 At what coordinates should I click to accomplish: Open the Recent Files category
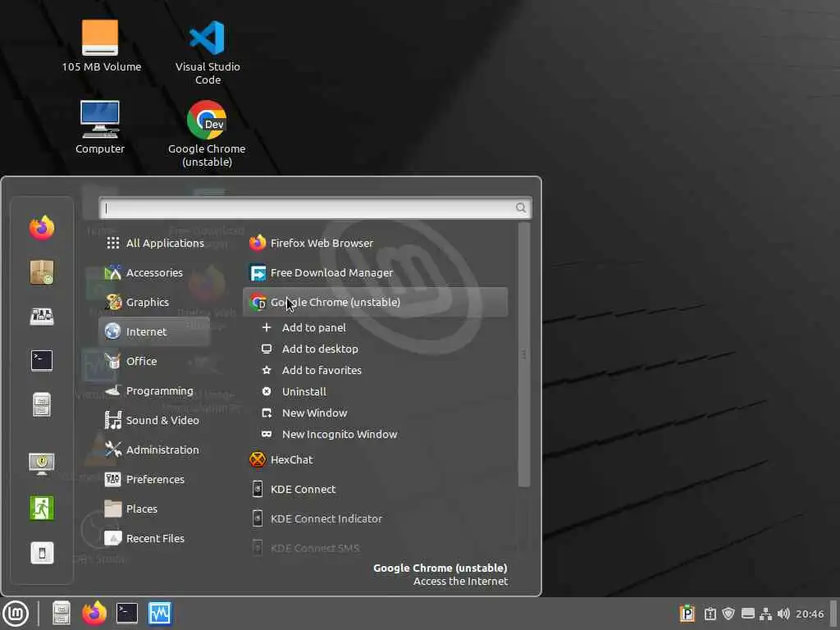[x=154, y=538]
